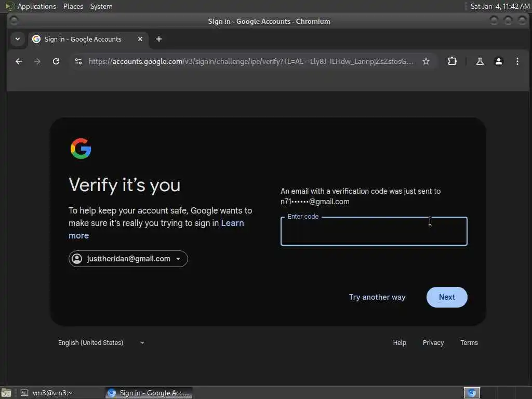
Task: Click the address bar URL
Action: [x=251, y=61]
